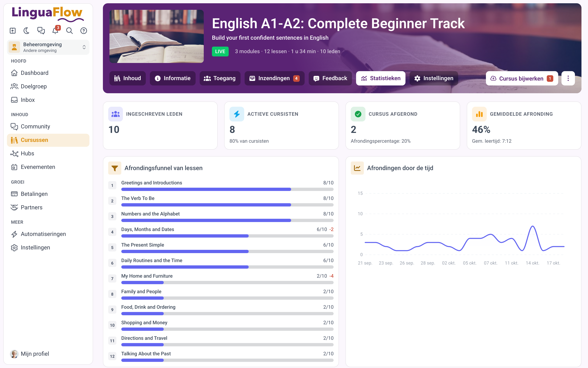Click the Gemiddelde afronding bar chart icon
This screenshot has width=588, height=368.
point(479,114)
